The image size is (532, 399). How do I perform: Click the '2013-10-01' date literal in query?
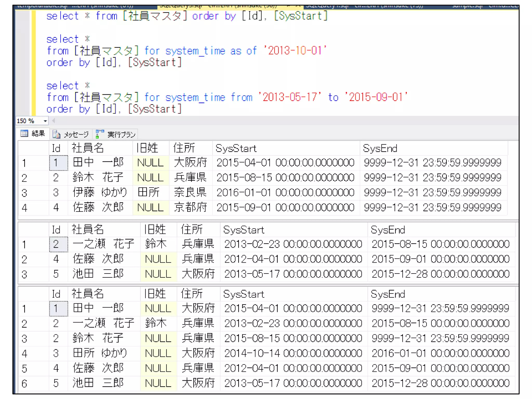(295, 51)
